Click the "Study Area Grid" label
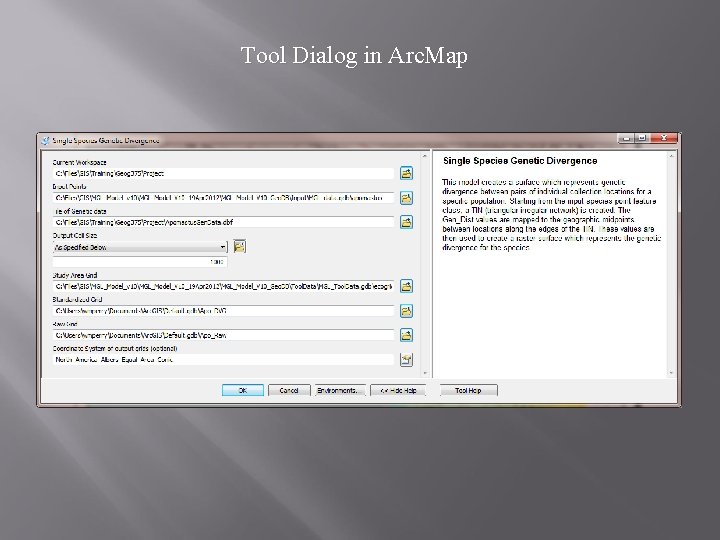Viewport: 720px width, 540px height. click(x=75, y=275)
